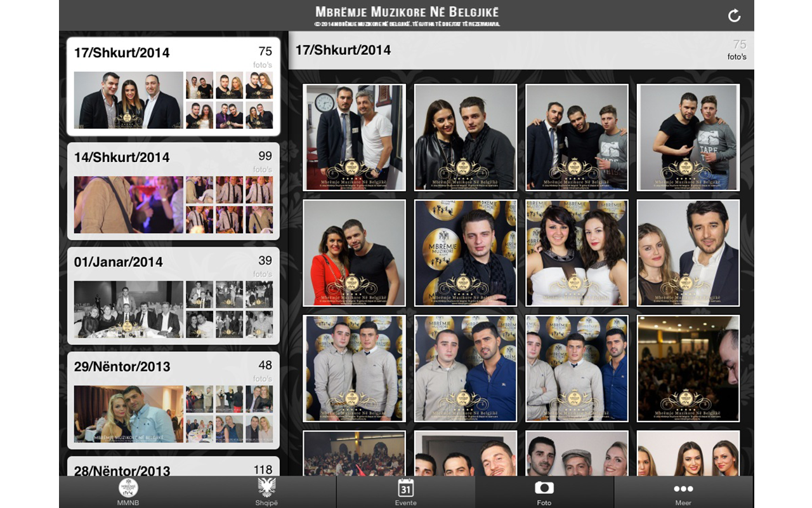The height and width of the screenshot is (508, 812).
Task: Open photo of two men beside wall clock
Action: click(354, 137)
